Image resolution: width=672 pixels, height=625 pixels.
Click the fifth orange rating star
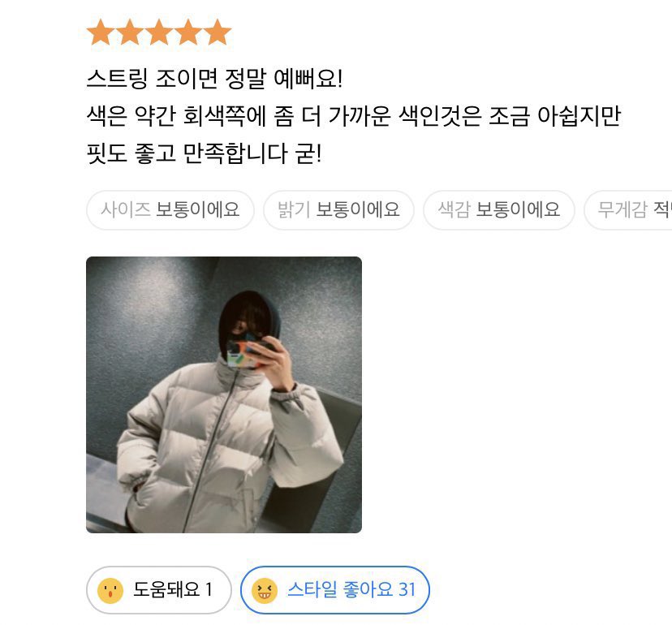(218, 32)
